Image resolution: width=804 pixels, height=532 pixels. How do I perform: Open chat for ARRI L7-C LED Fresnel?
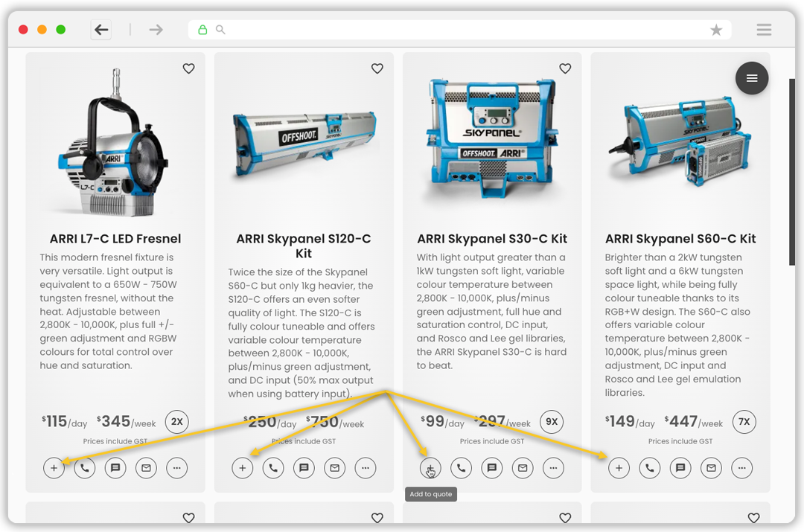[x=115, y=468]
